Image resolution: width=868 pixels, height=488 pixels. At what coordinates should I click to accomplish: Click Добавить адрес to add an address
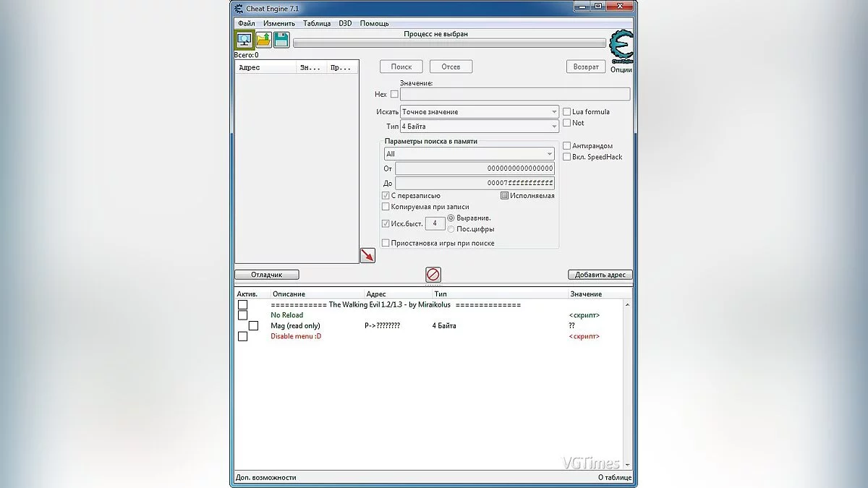click(x=600, y=275)
